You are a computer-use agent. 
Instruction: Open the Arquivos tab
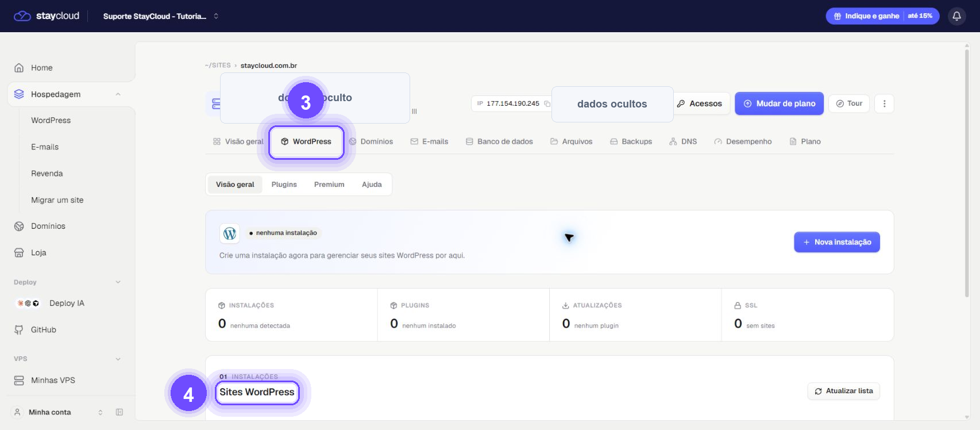tap(571, 141)
